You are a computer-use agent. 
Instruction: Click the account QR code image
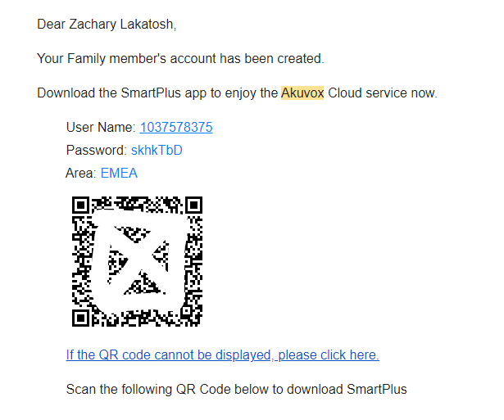coord(137,261)
